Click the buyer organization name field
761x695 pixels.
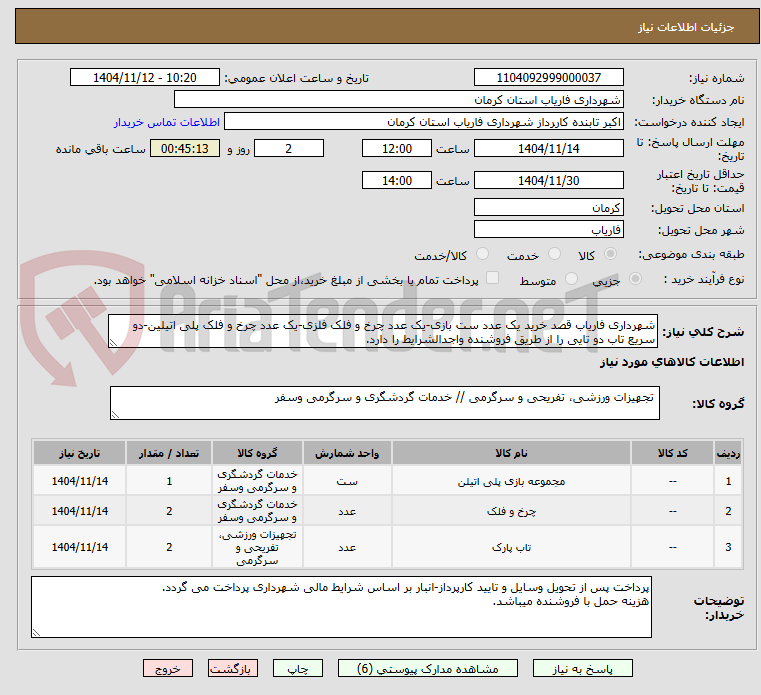tap(398, 100)
